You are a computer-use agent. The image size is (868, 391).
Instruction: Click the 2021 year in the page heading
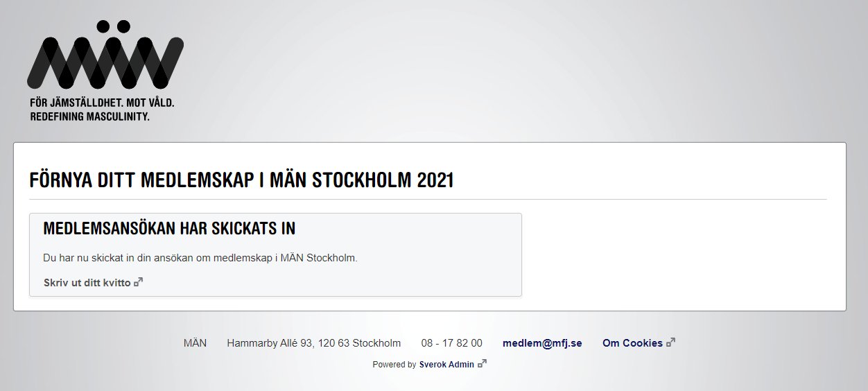coord(435,180)
